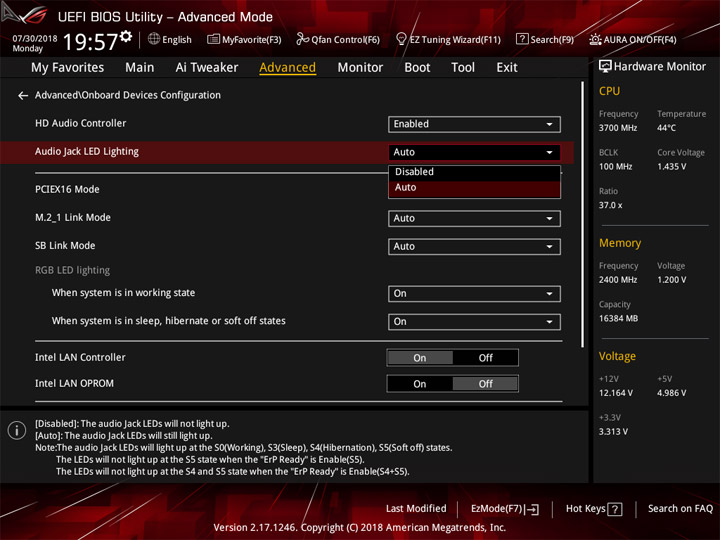Screen dimensions: 720x540
Task: Click the date 07/30/2018
Action: tap(35, 39)
